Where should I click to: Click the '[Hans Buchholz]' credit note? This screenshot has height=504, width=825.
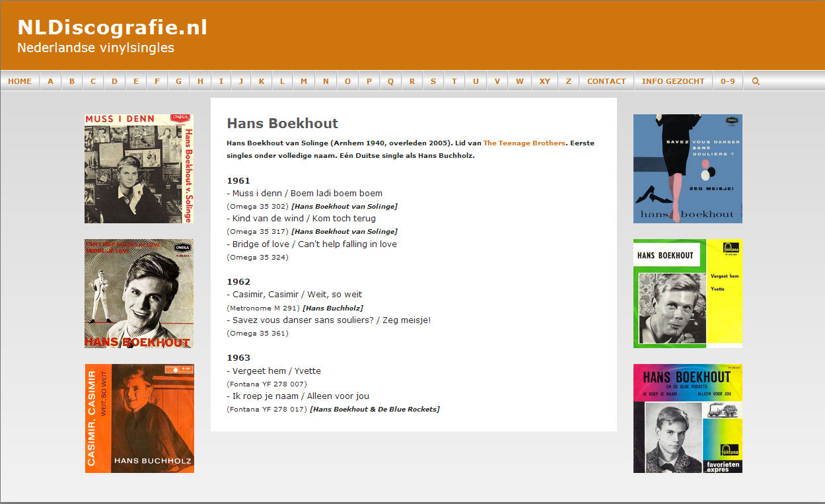pyautogui.click(x=333, y=308)
